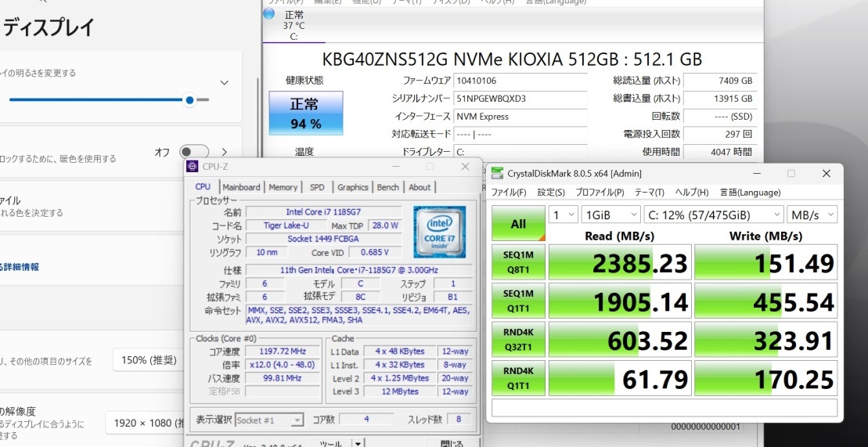
Task: Click the 正常 94% health status button
Action: pos(305,114)
